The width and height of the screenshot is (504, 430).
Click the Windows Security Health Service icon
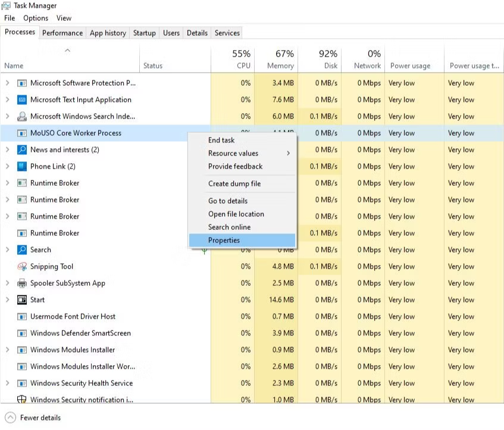tap(21, 384)
